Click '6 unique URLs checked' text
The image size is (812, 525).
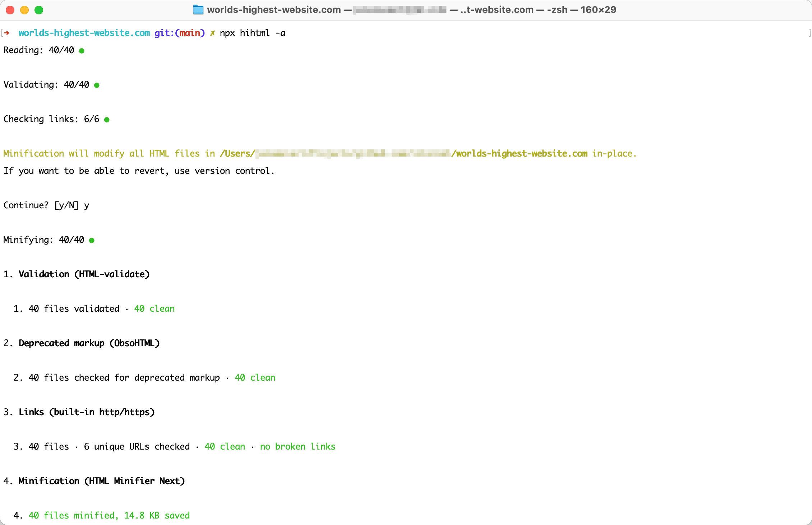(137, 447)
